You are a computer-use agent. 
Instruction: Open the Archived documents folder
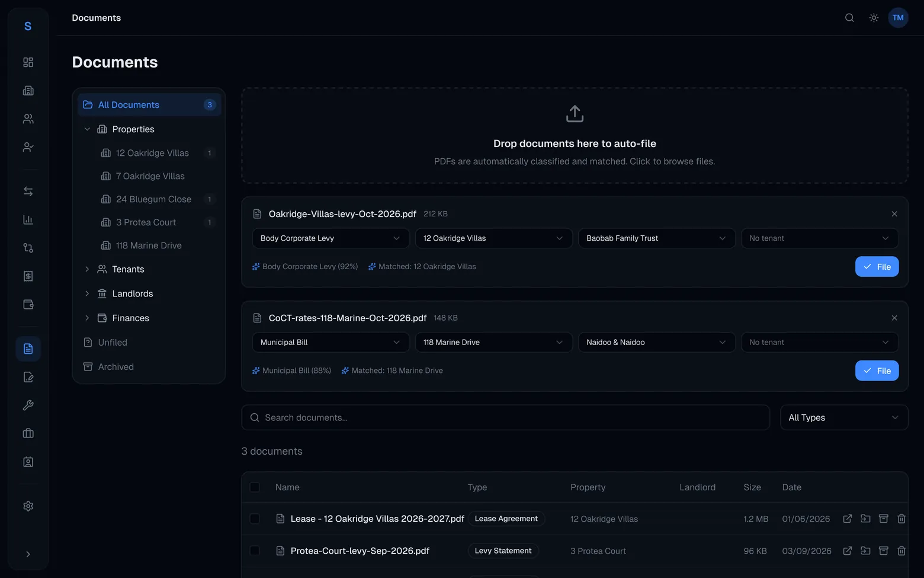point(149,367)
